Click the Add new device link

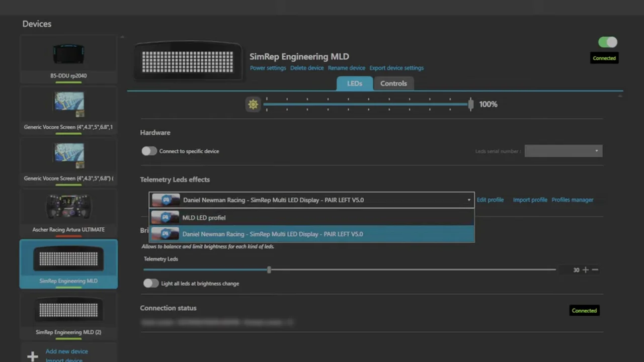(x=66, y=351)
